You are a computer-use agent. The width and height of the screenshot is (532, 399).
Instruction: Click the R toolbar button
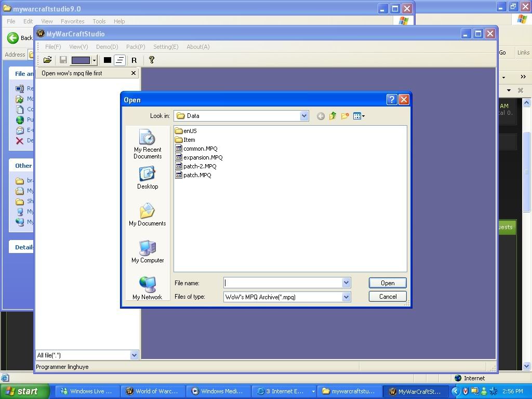click(x=134, y=60)
